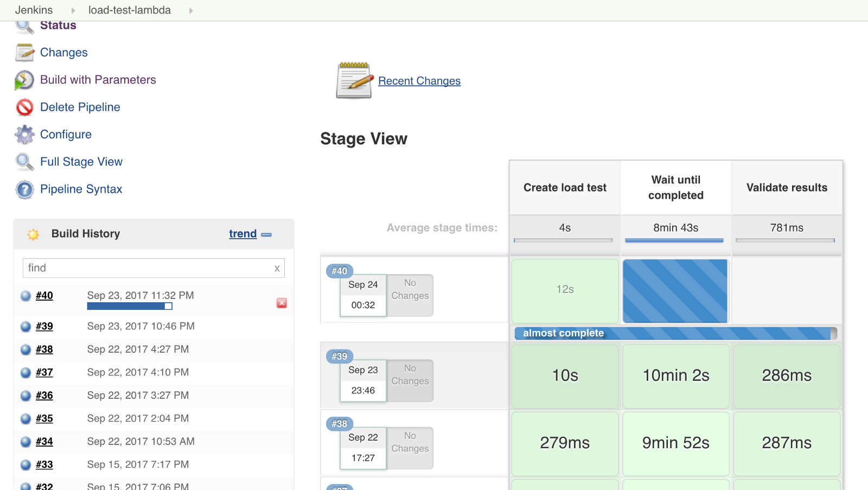Click the build history find field
The width and height of the screenshot is (868, 490).
pyautogui.click(x=146, y=268)
